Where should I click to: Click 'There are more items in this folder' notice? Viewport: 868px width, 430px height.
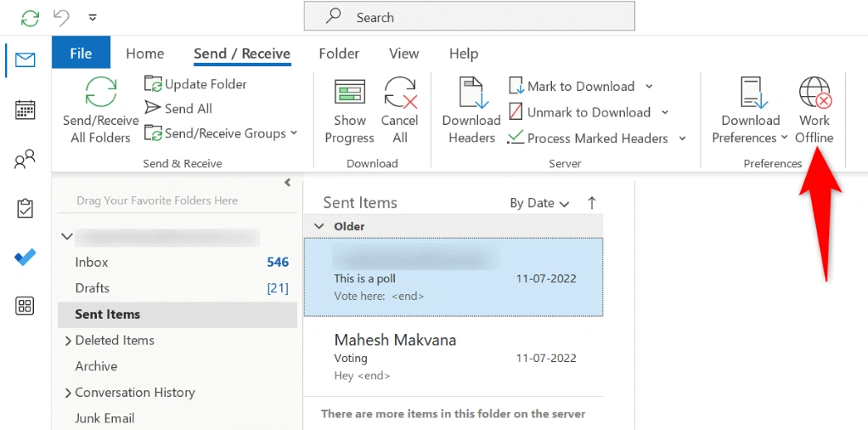[x=454, y=413]
